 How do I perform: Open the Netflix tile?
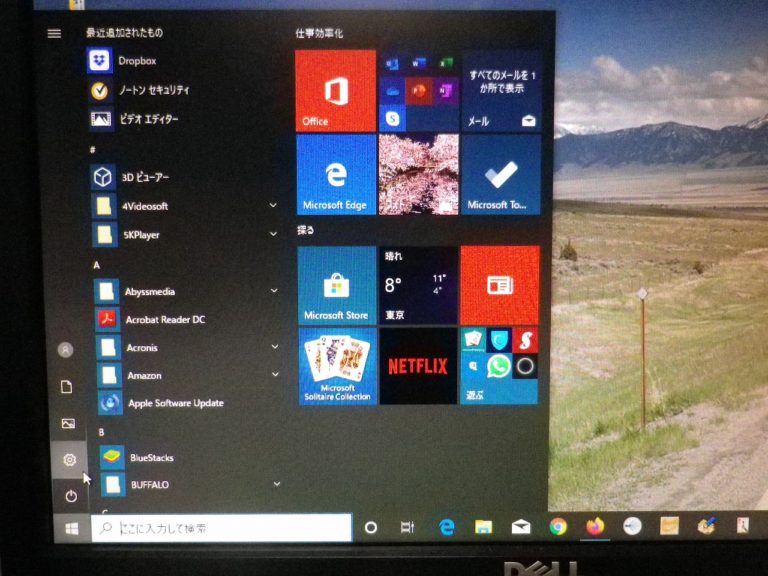419,366
